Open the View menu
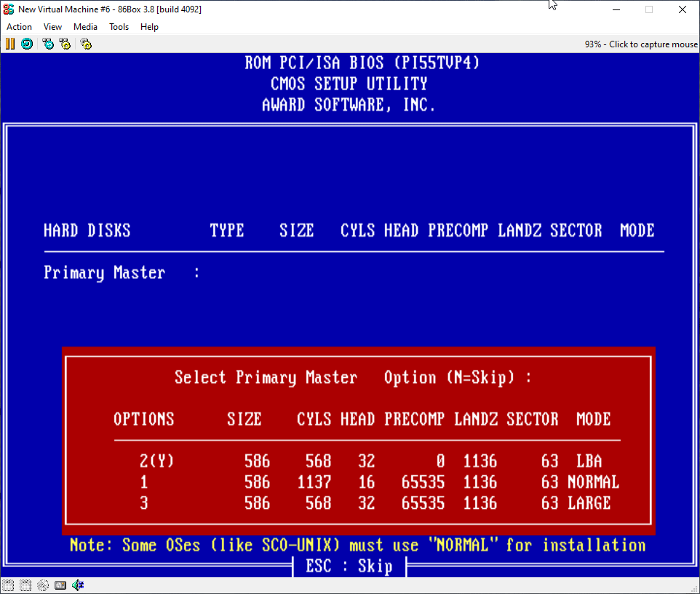 [52, 27]
